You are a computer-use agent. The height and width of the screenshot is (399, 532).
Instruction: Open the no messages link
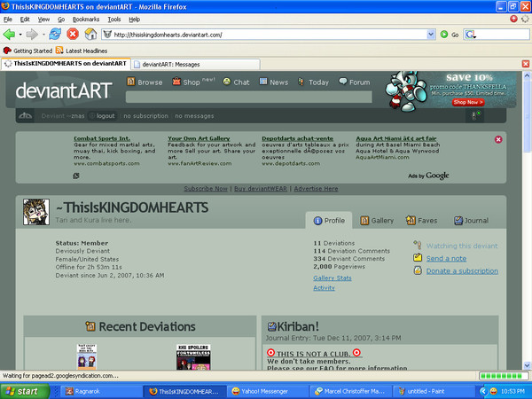[x=194, y=116]
